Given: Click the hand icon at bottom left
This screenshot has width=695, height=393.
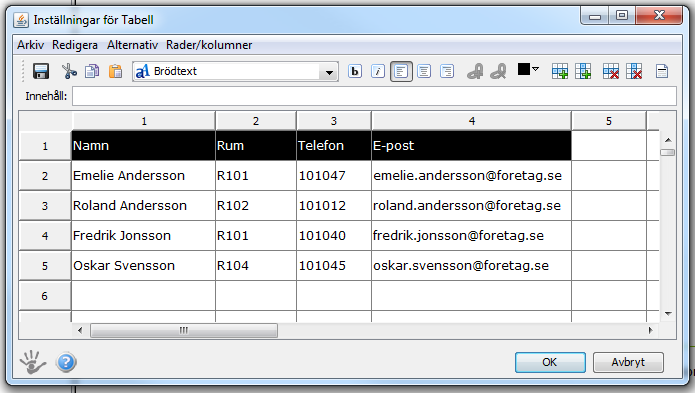Looking at the screenshot, I should 32,362.
